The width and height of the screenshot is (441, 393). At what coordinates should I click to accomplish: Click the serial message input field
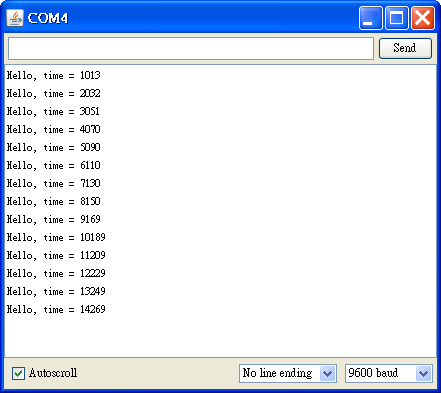[x=191, y=49]
